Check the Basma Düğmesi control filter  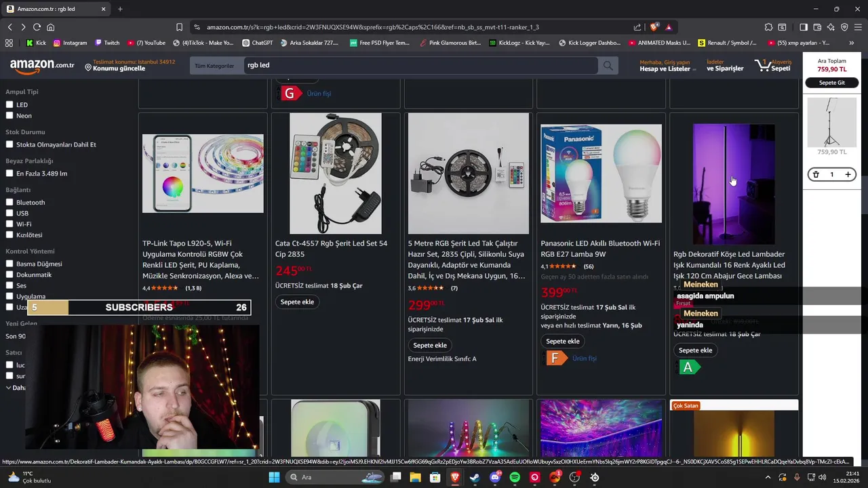tap(9, 264)
